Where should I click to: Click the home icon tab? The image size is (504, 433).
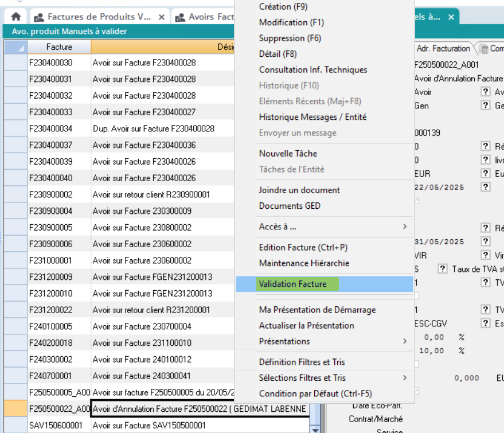(x=16, y=17)
